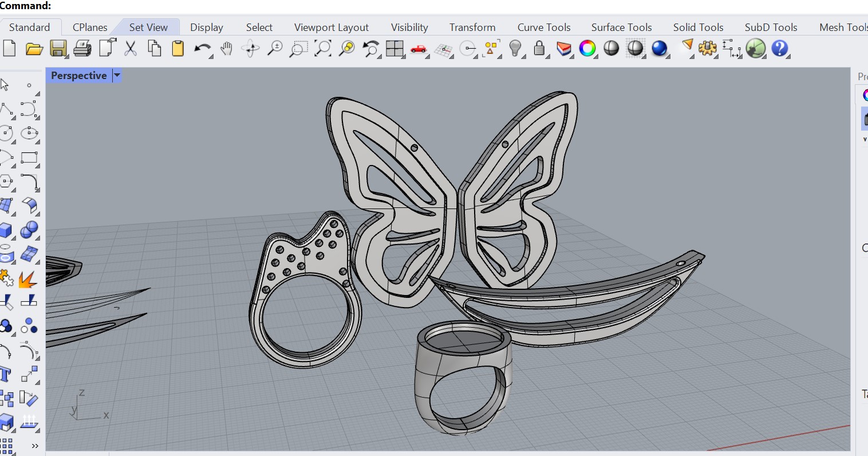Open the Visibility toolbar tab

point(409,27)
